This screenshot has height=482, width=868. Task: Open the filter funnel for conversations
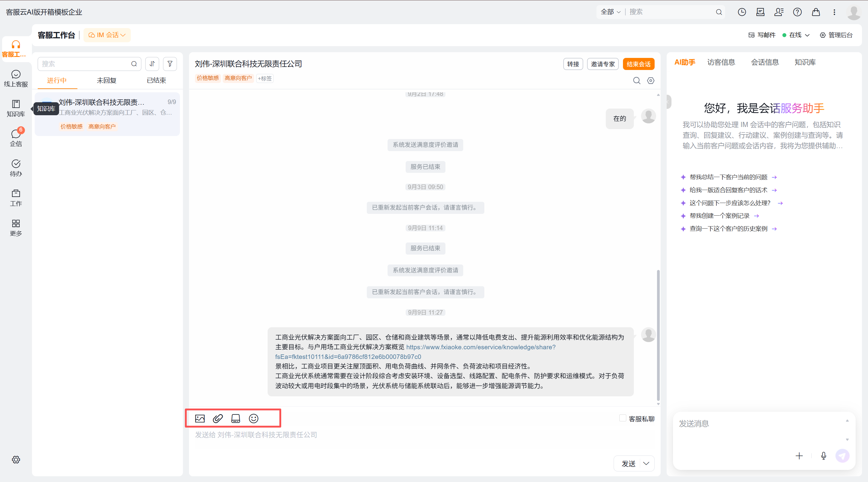point(170,64)
